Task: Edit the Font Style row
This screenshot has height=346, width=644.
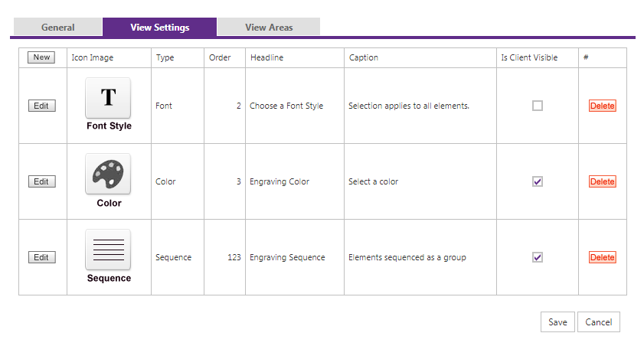Action: 41,106
